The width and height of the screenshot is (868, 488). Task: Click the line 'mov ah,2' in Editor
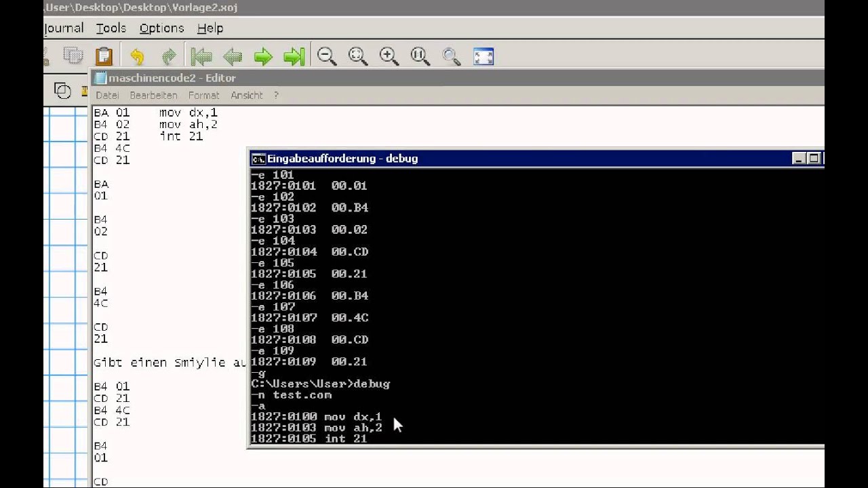coord(189,125)
